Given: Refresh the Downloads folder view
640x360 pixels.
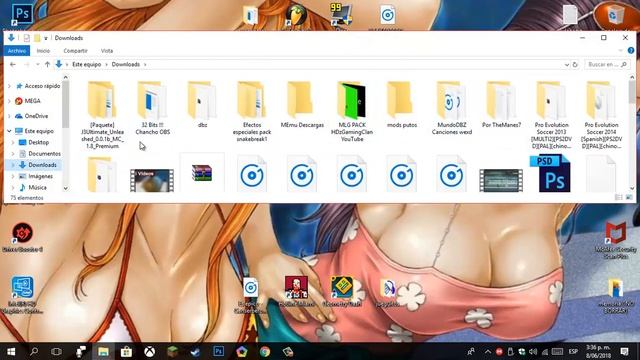Looking at the screenshot, I should tap(575, 64).
